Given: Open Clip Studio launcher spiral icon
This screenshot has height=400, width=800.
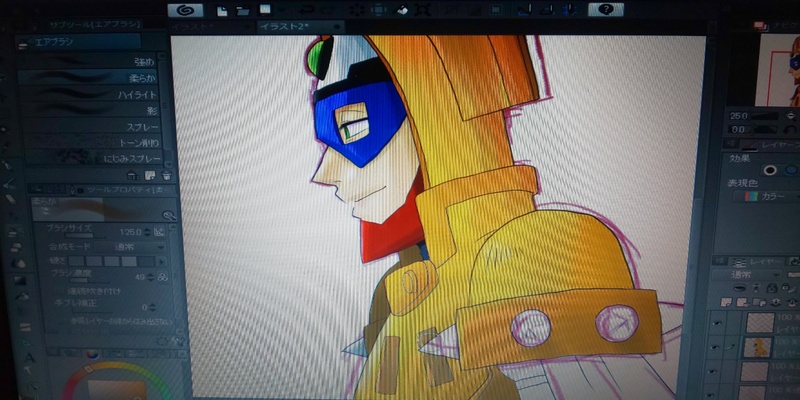Looking at the screenshot, I should pos(185,10).
